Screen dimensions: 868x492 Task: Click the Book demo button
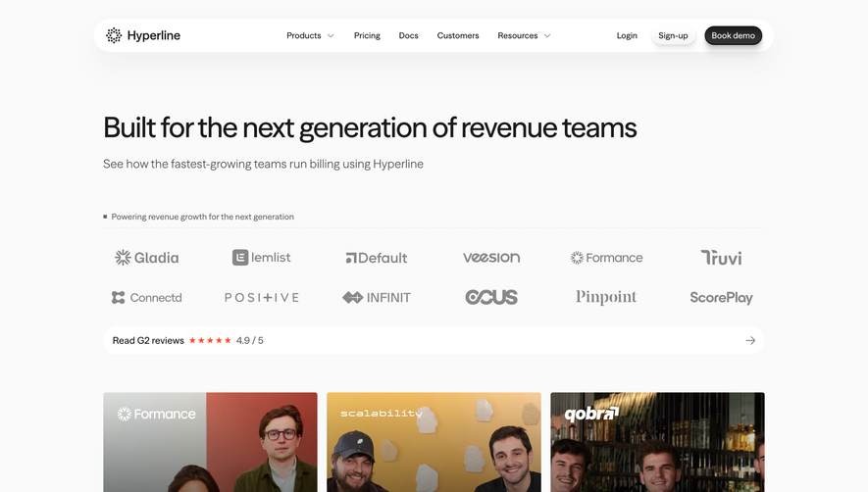pyautogui.click(x=733, y=35)
